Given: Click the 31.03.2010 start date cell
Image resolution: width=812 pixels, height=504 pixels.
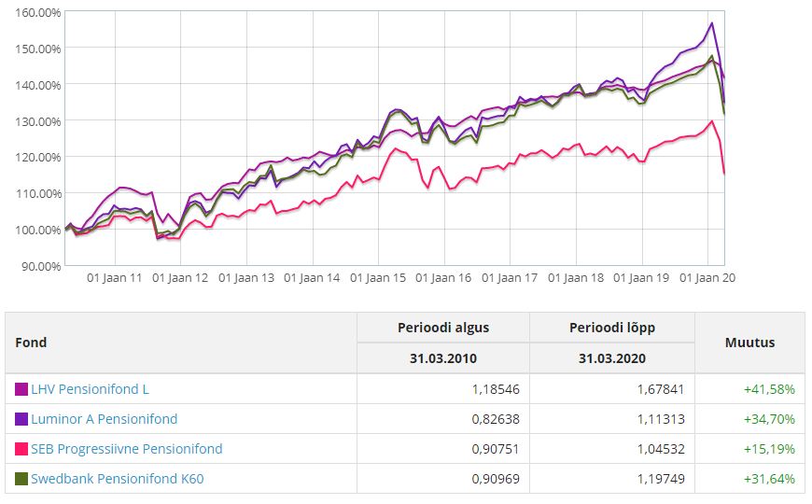Looking at the screenshot, I should tap(443, 358).
